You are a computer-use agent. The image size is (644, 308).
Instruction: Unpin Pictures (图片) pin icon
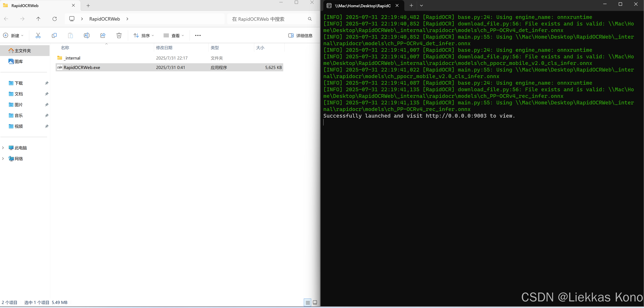click(47, 105)
